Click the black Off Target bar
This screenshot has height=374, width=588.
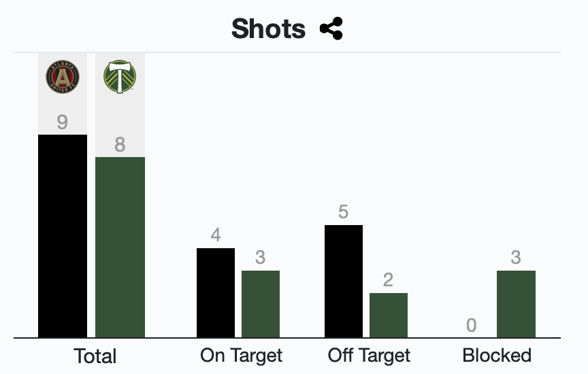(x=344, y=281)
